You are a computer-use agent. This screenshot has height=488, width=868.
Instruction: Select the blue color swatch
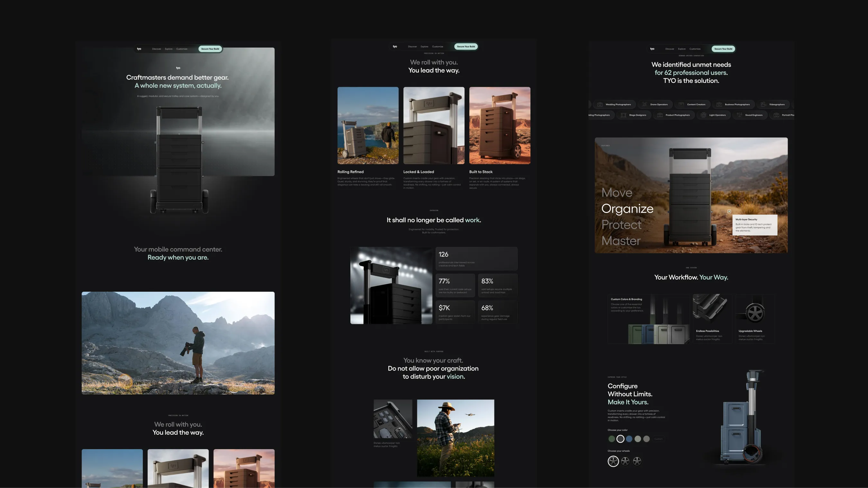(x=629, y=439)
